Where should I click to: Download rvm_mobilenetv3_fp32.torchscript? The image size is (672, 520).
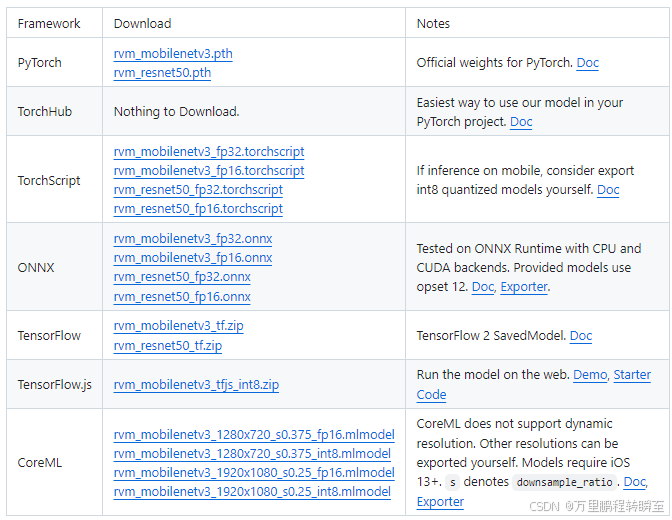click(209, 151)
